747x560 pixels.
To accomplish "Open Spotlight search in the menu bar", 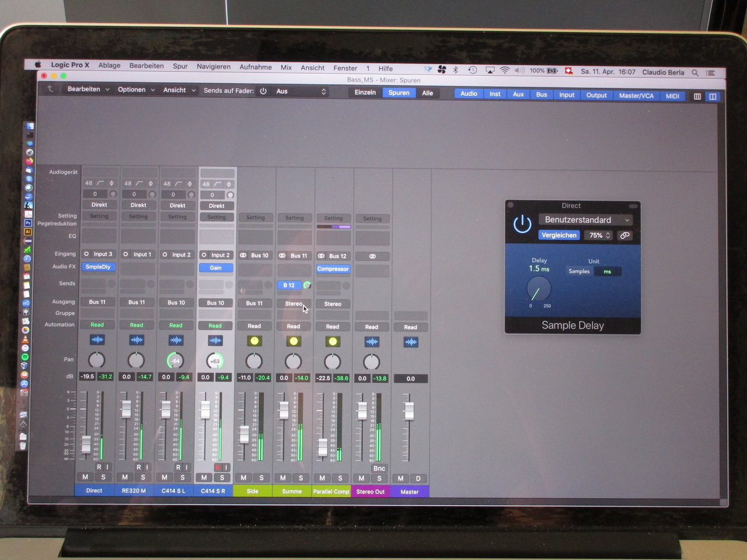I will point(694,73).
